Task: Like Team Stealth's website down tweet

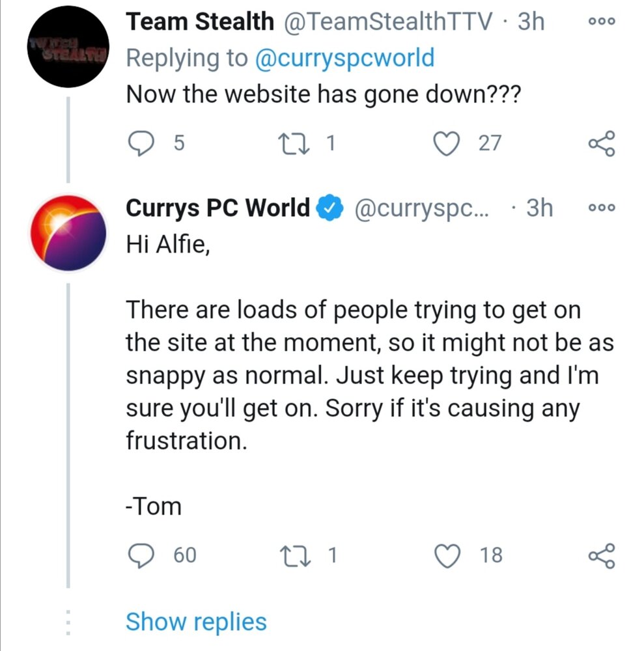Action: [446, 143]
